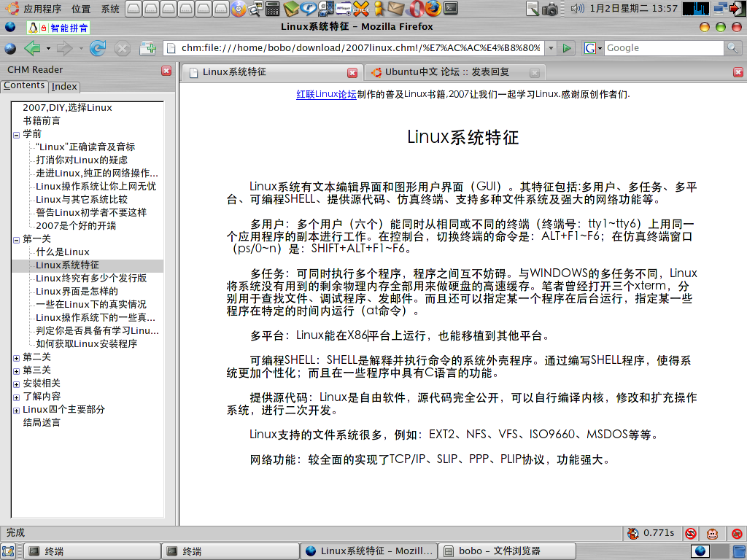Close the CHM Reader sidebar
The height and width of the screenshot is (560, 747).
pos(166,71)
